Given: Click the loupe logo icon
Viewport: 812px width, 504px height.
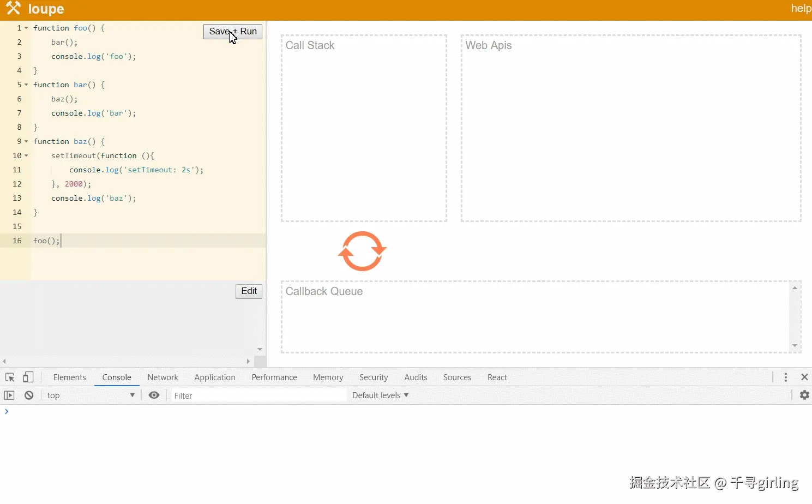Looking at the screenshot, I should click(x=13, y=8).
